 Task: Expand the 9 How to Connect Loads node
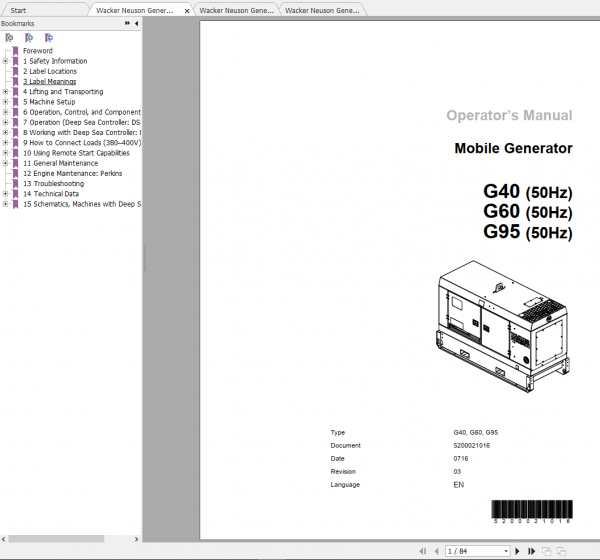click(x=5, y=143)
